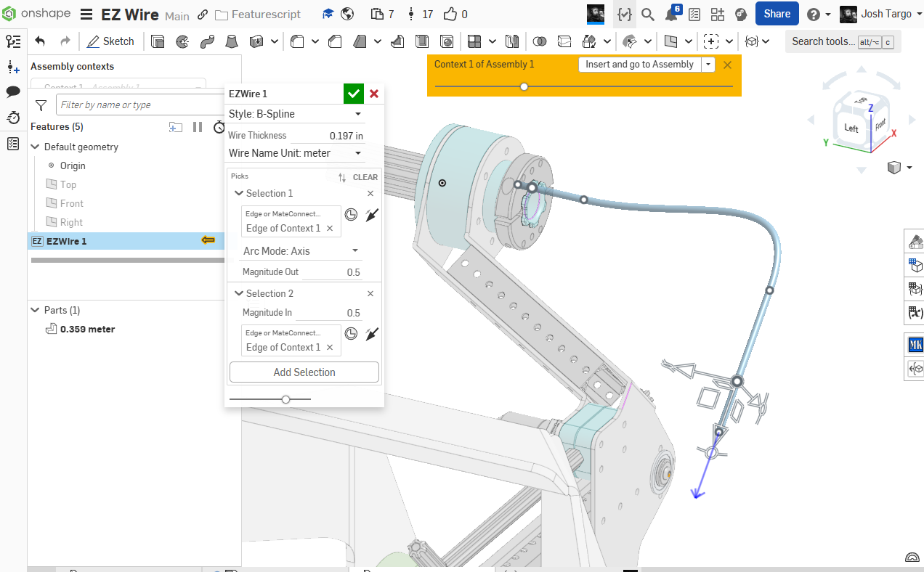Select the Draft tool
Screen dimensions: 924x572
[x=360, y=41]
